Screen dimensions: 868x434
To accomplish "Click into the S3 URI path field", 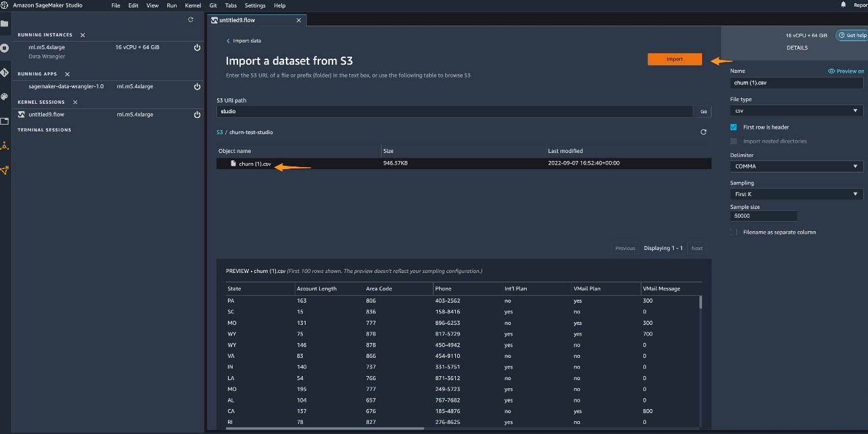I will tap(455, 111).
